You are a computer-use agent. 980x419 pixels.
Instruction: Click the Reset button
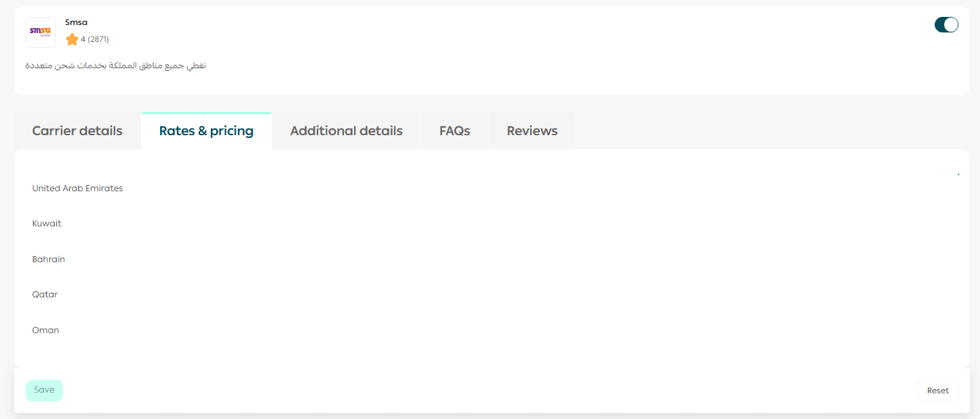click(x=937, y=391)
